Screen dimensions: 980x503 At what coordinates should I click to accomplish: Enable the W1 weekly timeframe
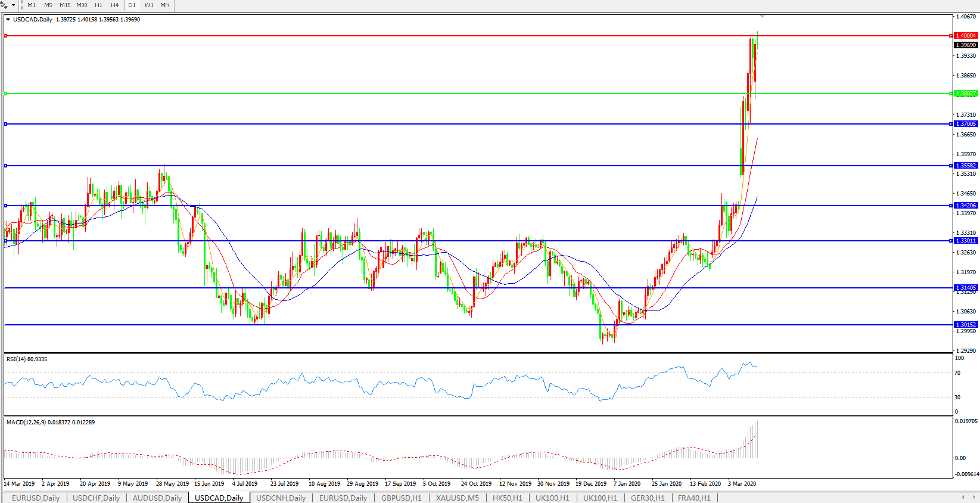[x=149, y=5]
